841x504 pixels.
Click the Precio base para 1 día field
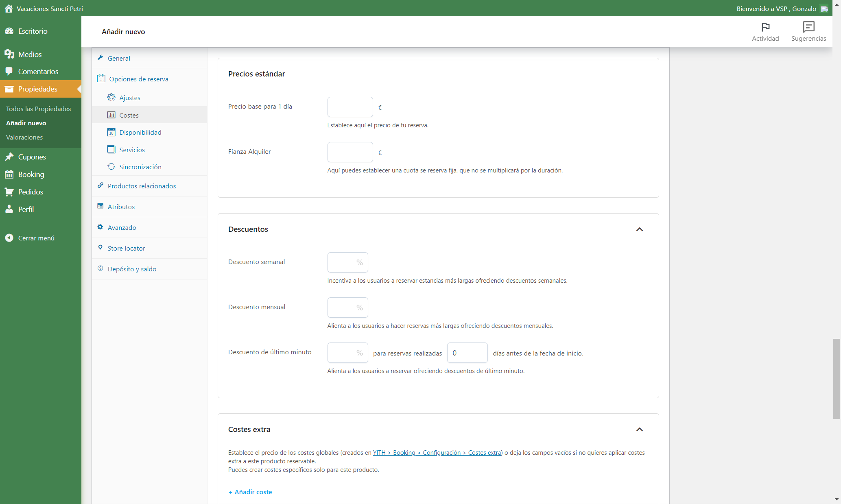pyautogui.click(x=350, y=107)
